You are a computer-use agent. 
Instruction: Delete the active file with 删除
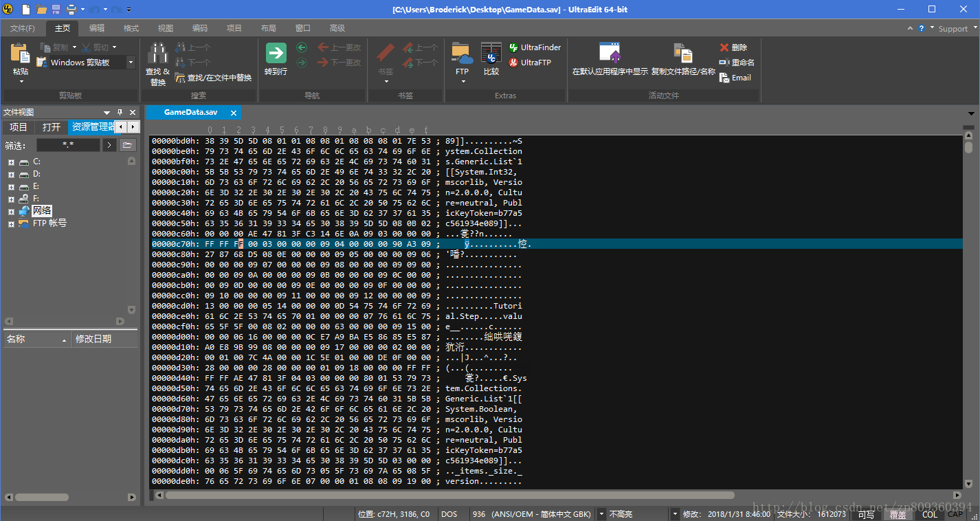tap(733, 47)
